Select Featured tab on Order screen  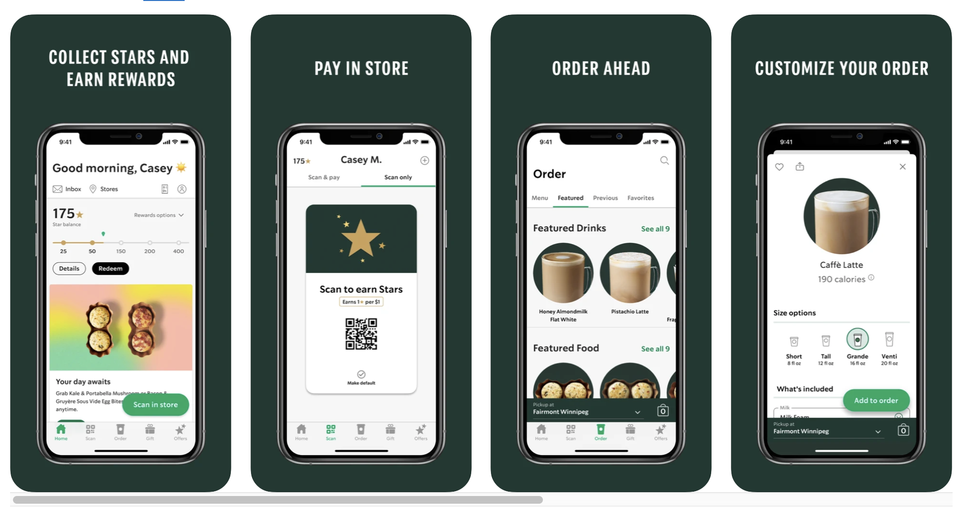coord(569,198)
